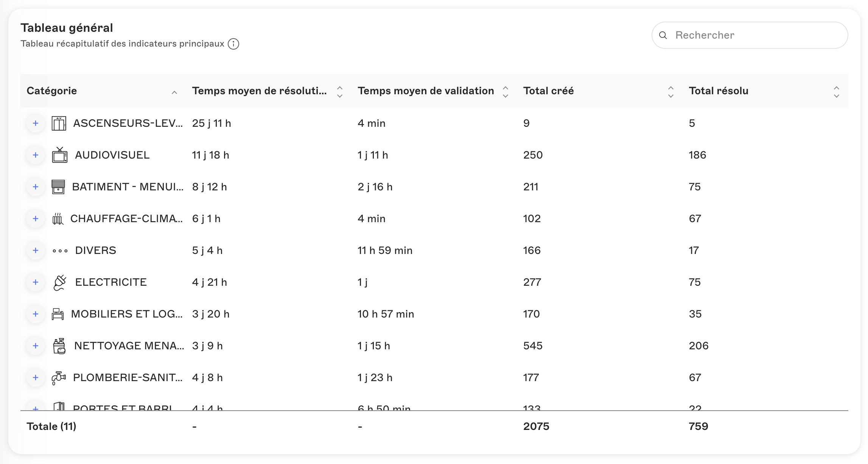Click the elevator icon for ASCENSEURS category
This screenshot has height=464, width=868.
pos(59,123)
